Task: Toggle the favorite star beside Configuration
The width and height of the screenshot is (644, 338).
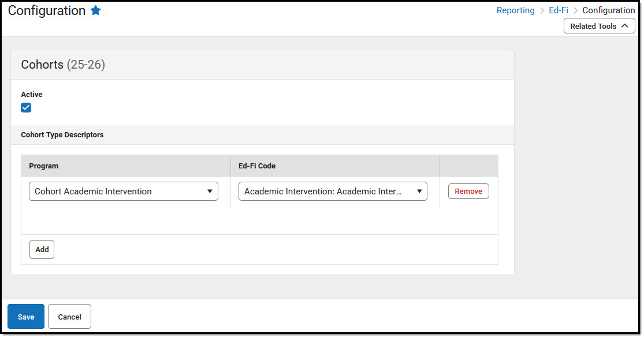Action: (96, 10)
